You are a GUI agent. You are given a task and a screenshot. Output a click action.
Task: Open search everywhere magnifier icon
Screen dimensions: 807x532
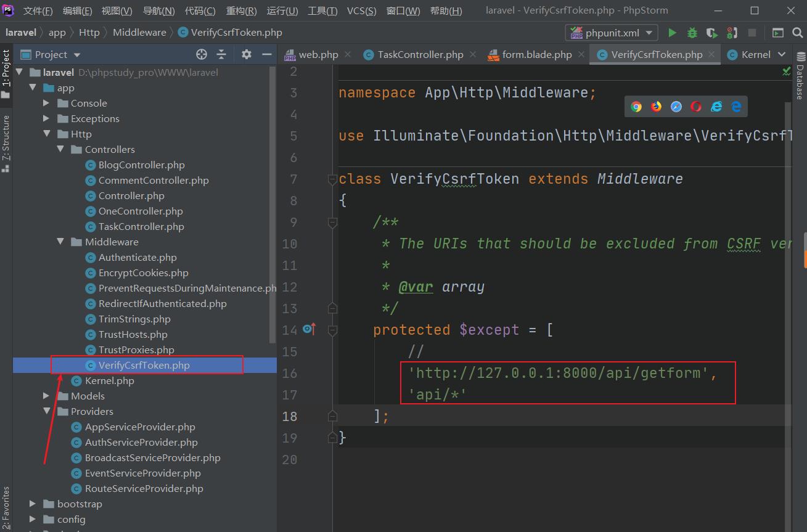[798, 33]
